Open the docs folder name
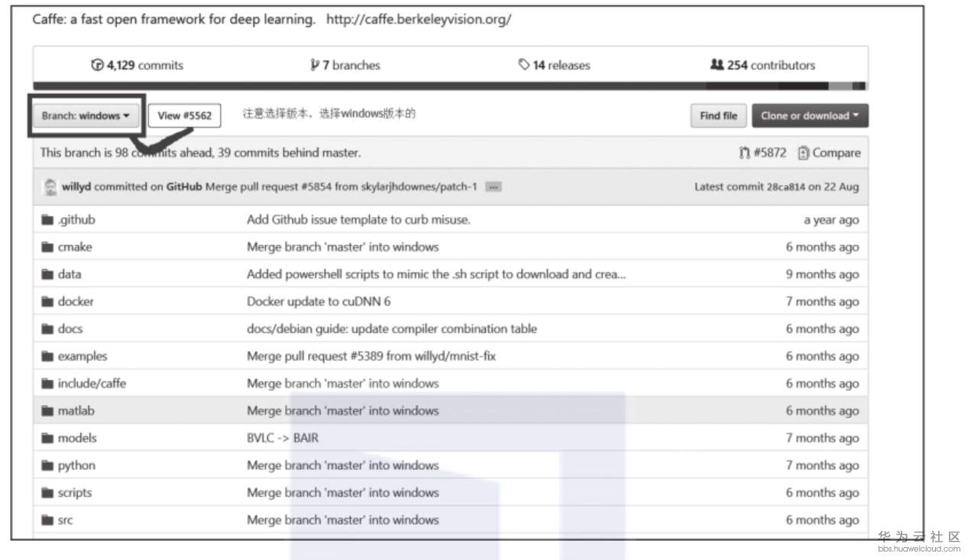 [x=70, y=329]
